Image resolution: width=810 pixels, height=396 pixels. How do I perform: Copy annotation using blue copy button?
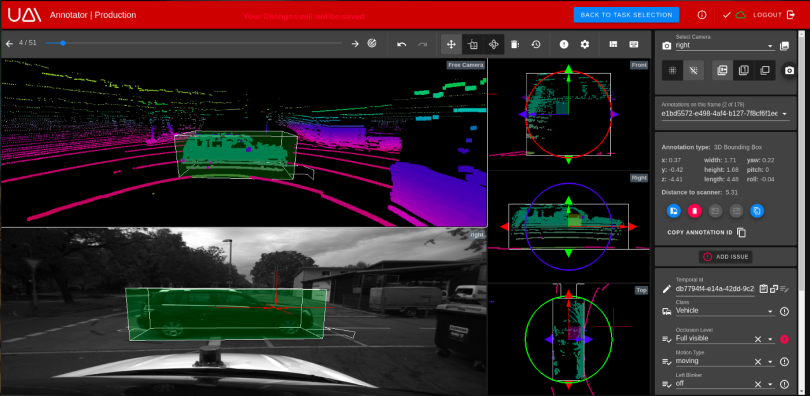757,211
